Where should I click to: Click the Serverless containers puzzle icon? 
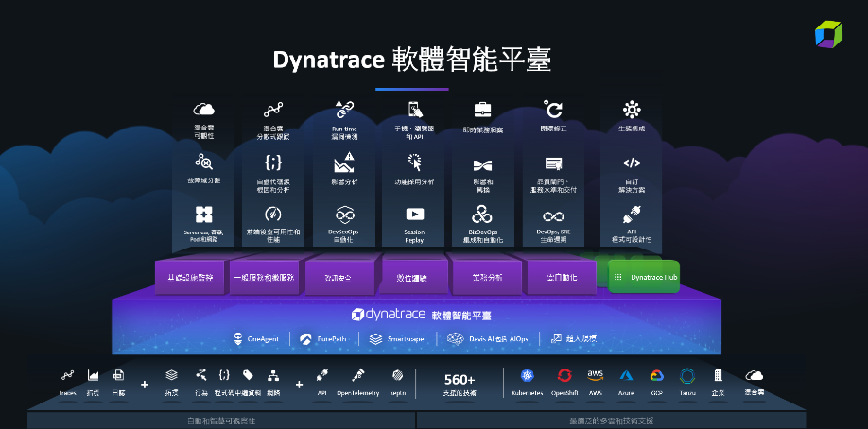(x=203, y=214)
